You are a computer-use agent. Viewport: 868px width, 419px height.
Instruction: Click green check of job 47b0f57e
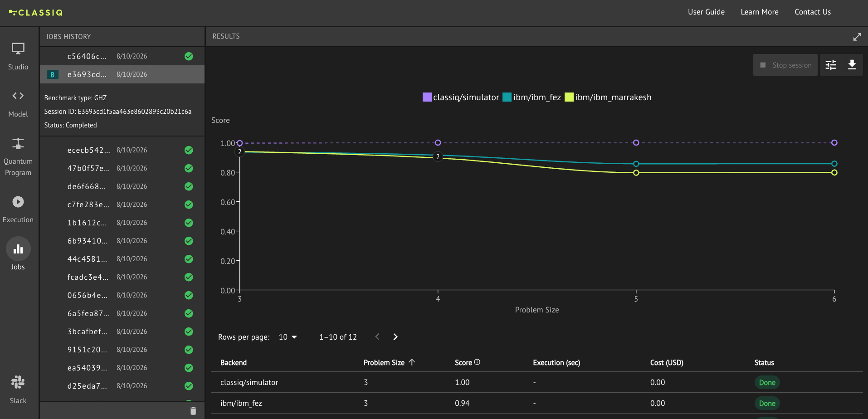click(x=189, y=168)
